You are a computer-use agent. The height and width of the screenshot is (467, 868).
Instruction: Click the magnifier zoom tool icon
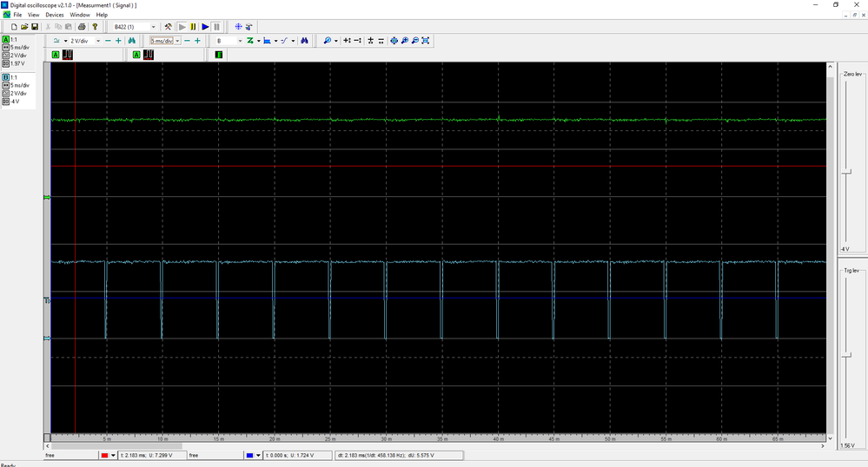pyautogui.click(x=328, y=41)
